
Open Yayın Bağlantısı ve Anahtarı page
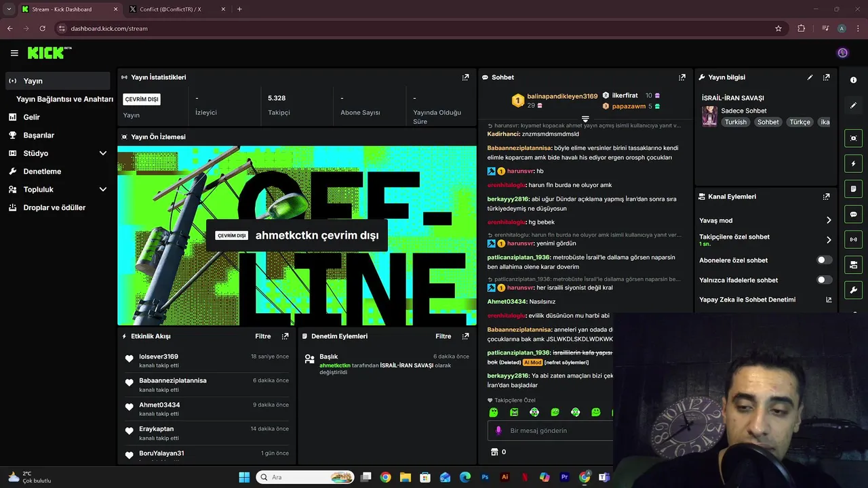point(64,99)
